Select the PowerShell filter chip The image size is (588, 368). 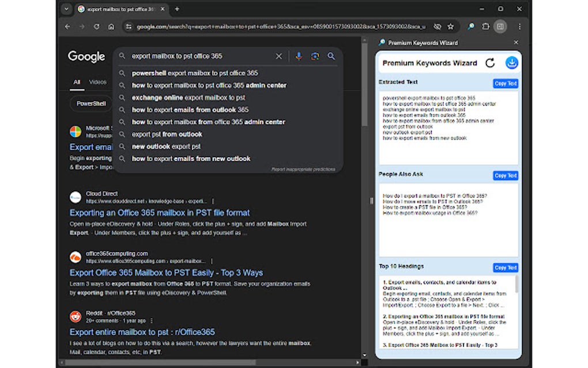point(91,104)
